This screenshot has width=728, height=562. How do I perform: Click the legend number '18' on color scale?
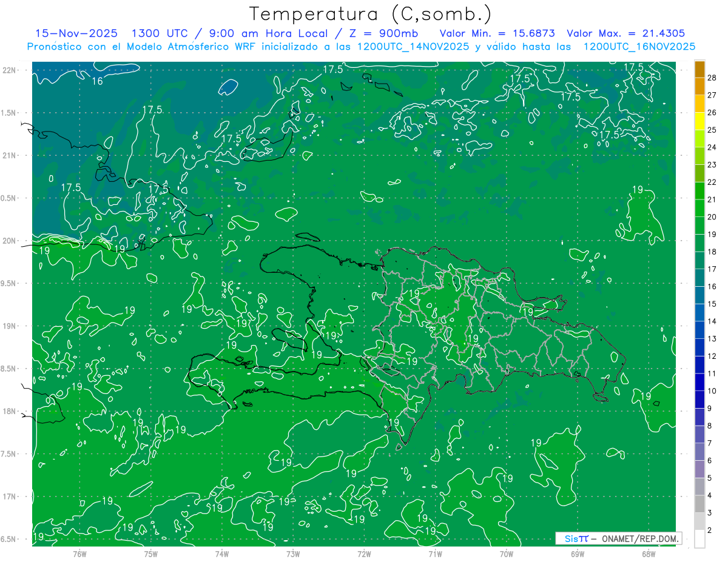712,252
